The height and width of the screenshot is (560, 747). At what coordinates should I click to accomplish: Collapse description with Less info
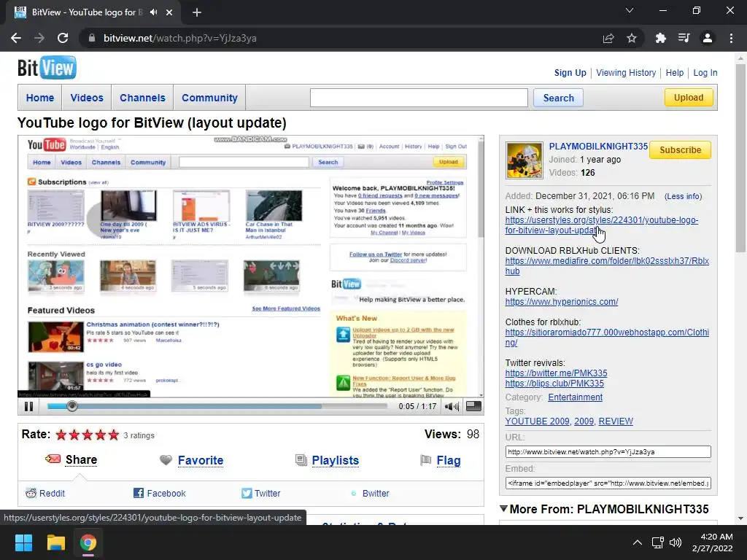pyautogui.click(x=683, y=196)
